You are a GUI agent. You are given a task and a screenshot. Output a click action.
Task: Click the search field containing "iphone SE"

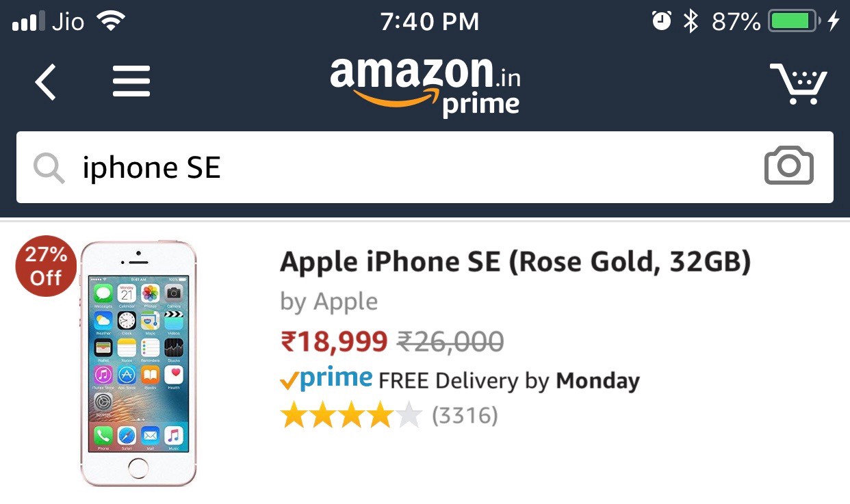click(411, 168)
